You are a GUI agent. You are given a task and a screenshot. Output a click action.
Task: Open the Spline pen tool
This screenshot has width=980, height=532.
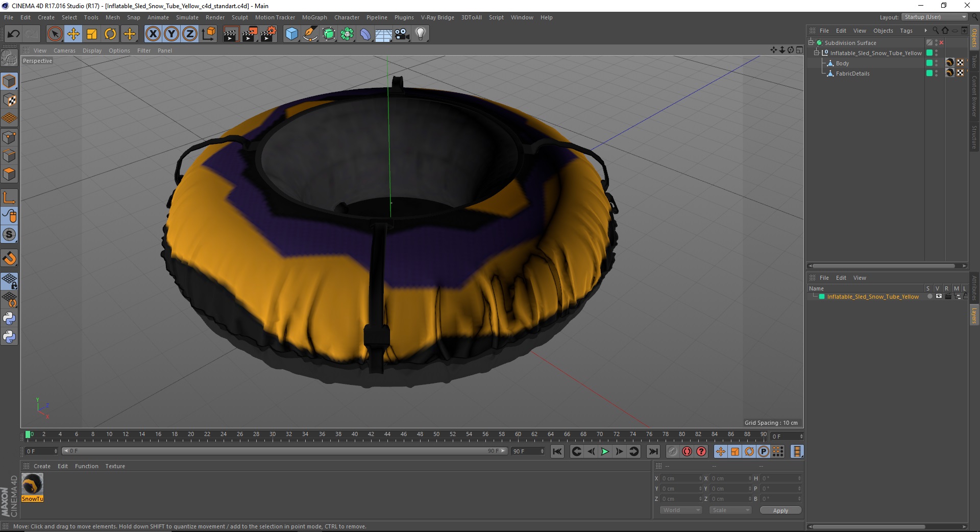310,34
